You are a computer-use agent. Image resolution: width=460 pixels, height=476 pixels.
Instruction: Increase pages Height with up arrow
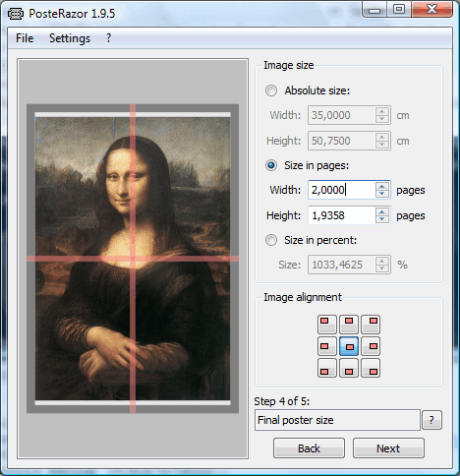coord(382,211)
